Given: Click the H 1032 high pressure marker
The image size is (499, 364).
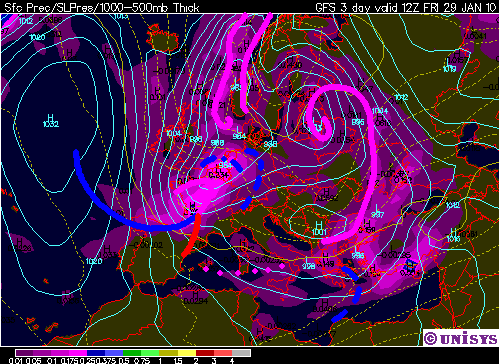Looking at the screenshot, I should (x=51, y=121).
